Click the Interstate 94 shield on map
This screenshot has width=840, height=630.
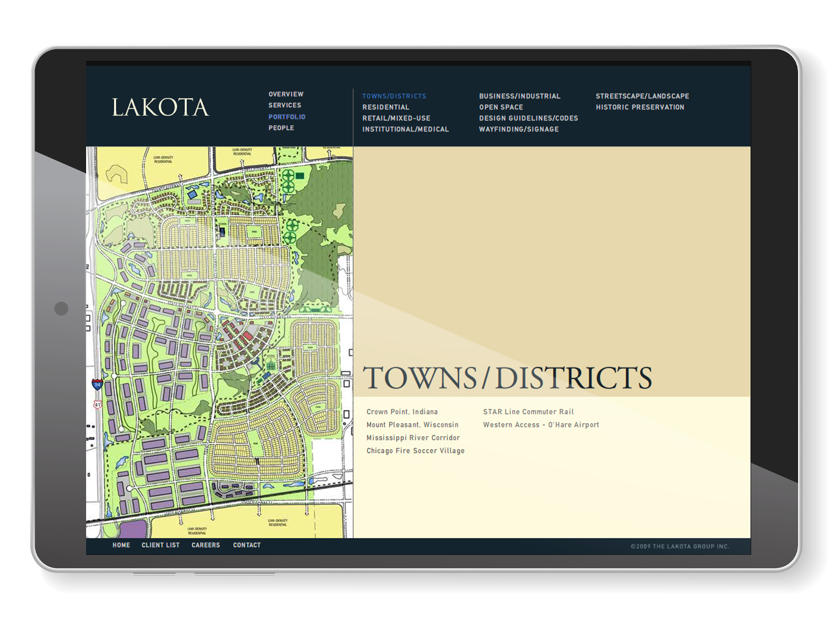97,384
